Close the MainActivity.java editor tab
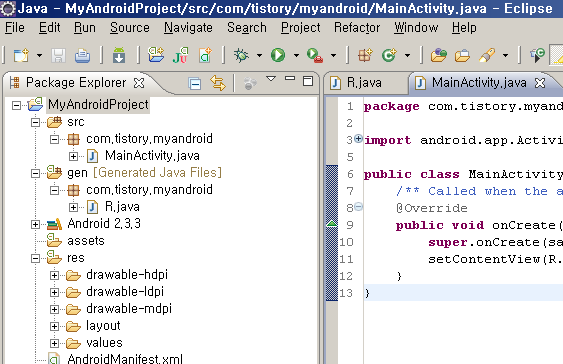 (540, 83)
